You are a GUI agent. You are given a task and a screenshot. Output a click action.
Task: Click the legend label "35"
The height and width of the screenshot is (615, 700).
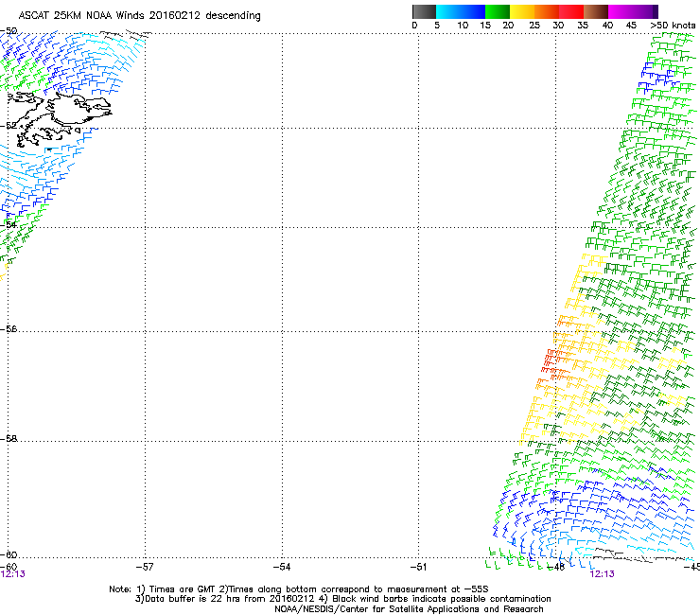pyautogui.click(x=583, y=26)
